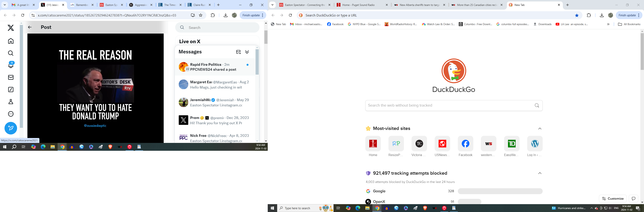Click Messages panel vertical scrollbar
Image resolution: width=644 pixels, height=212 pixels.
[x=257, y=62]
